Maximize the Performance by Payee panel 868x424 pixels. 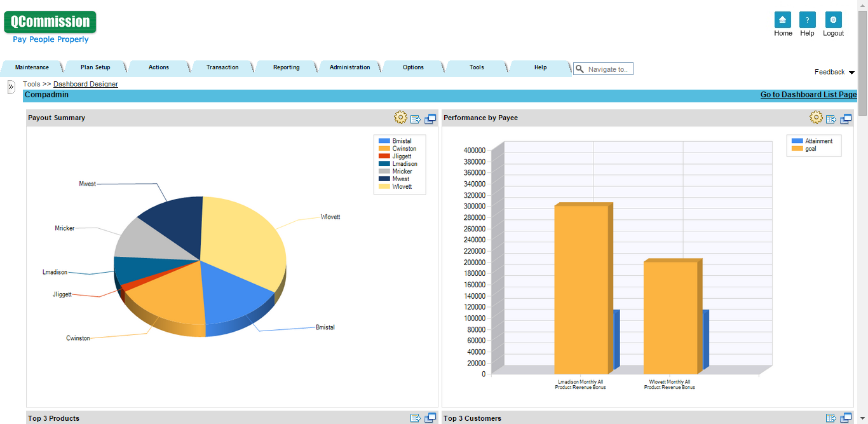click(x=846, y=118)
